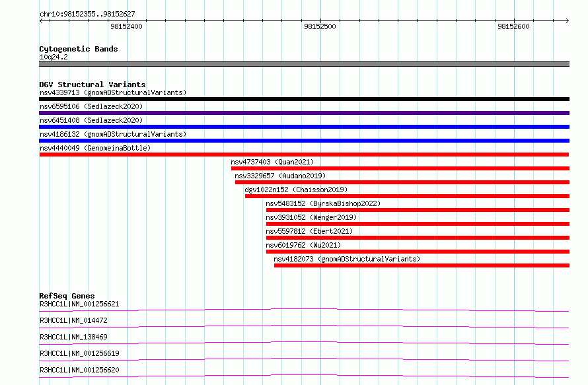
Task: Open variant nsv6451408 (Sedlazeck2020) label
Action: coord(91,120)
